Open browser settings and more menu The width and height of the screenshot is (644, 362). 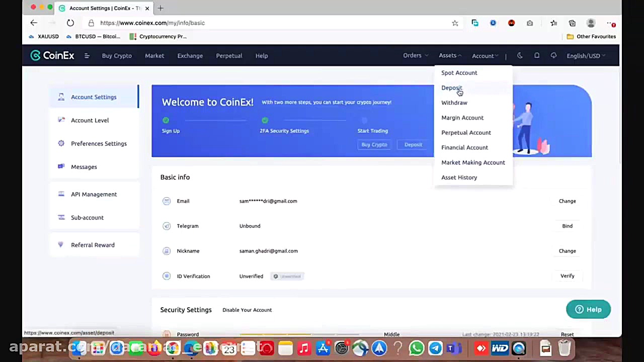coord(610,23)
